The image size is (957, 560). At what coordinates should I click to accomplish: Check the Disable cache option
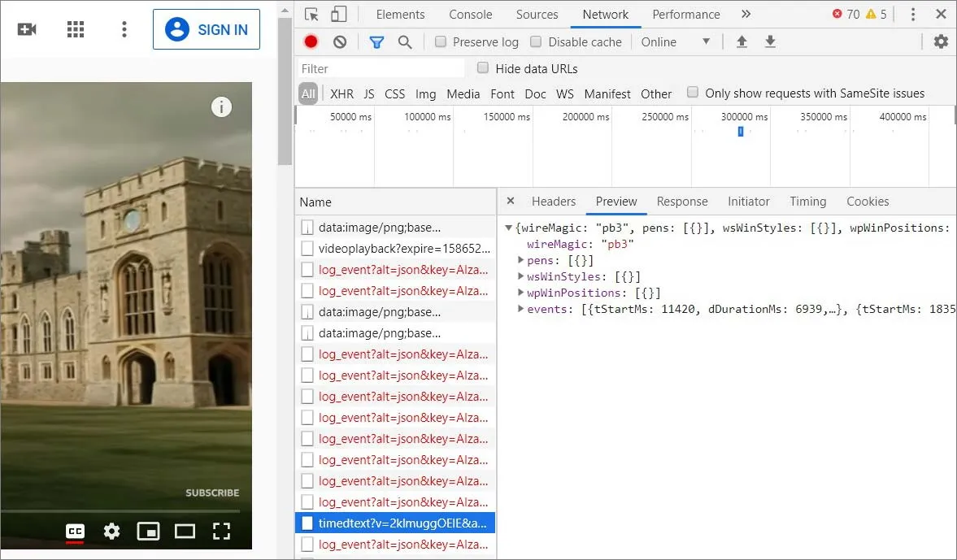(536, 41)
